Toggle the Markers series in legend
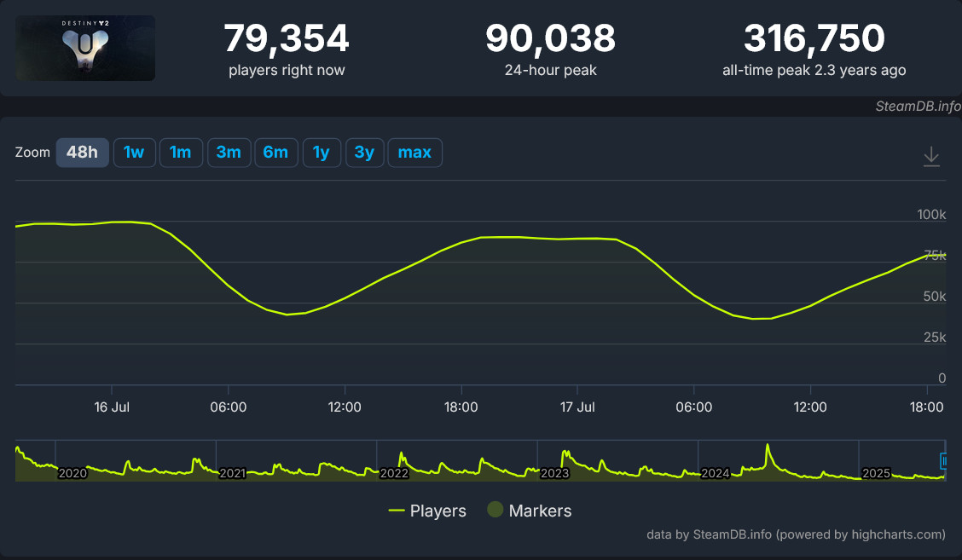Image resolution: width=962 pixels, height=560 pixels. click(x=530, y=511)
